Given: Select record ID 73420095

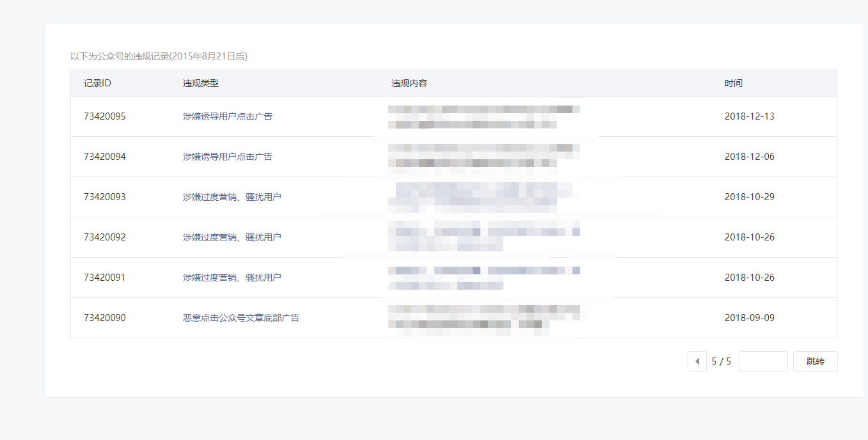Looking at the screenshot, I should (105, 116).
